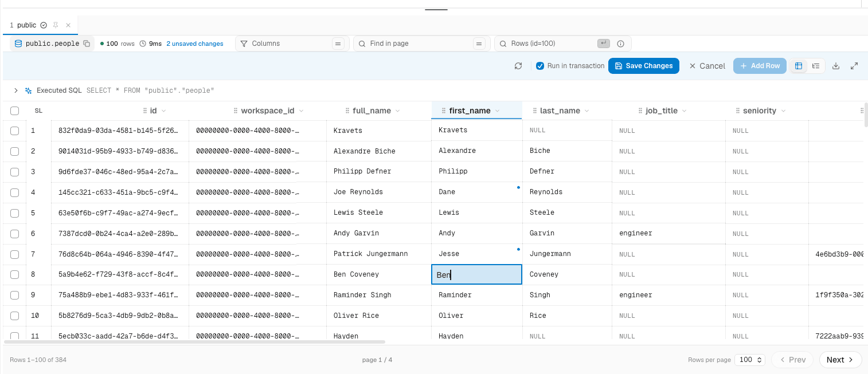The image size is (868, 374).
Task: Click the database icon beside public.people
Action: click(x=18, y=44)
